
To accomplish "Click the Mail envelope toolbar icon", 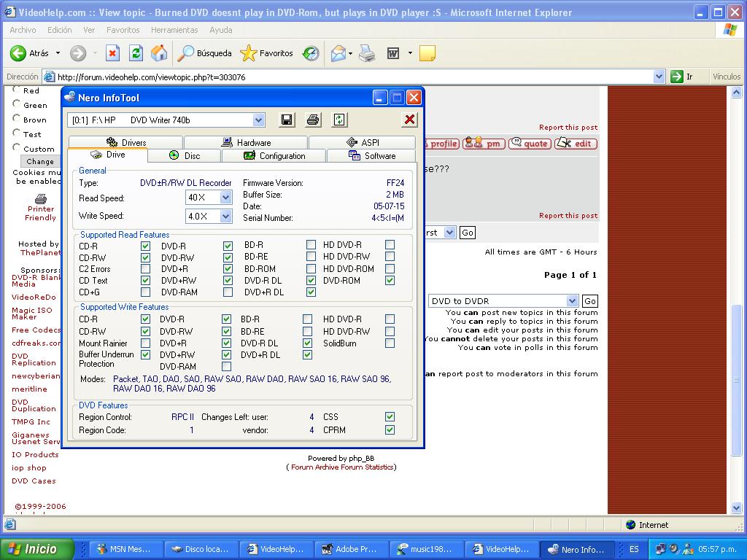I will 338,53.
